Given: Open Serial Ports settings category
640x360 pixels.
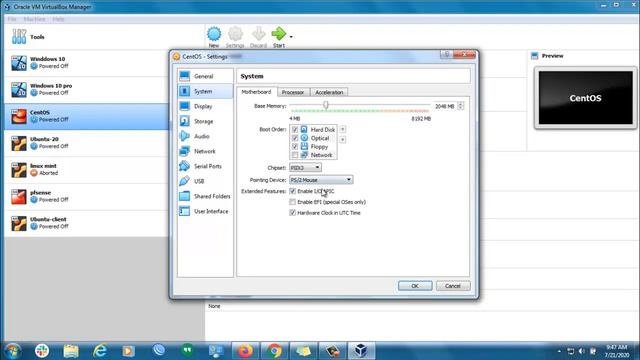Looking at the screenshot, I should pos(205,166).
